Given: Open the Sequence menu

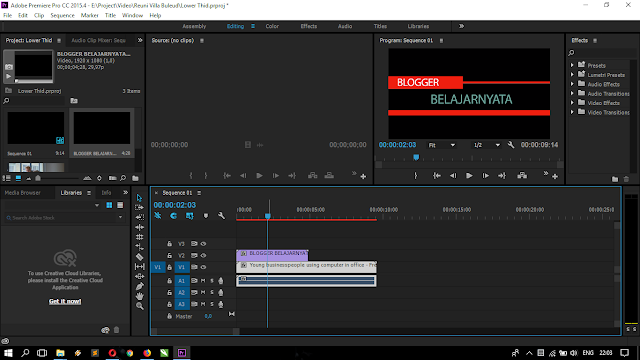Looking at the screenshot, I should (62, 16).
